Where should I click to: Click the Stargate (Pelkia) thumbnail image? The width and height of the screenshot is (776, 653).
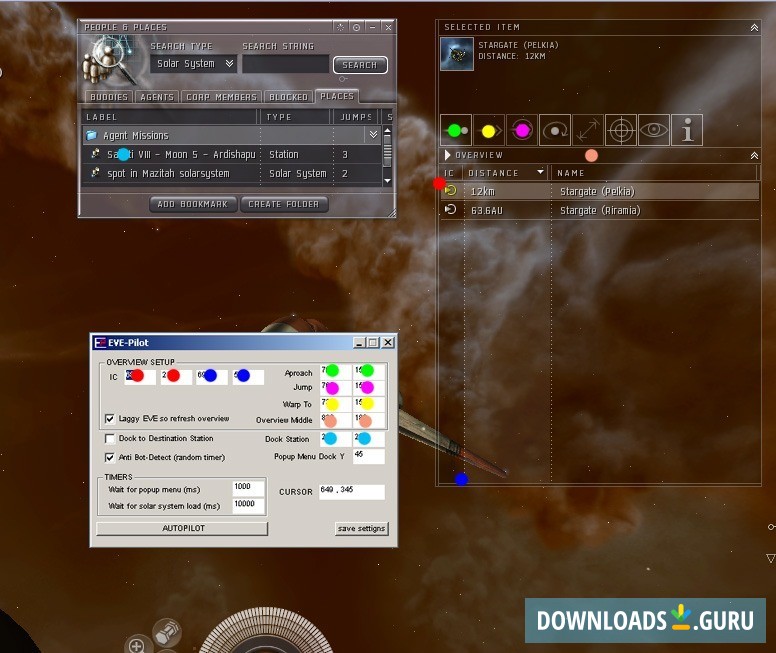(457, 54)
